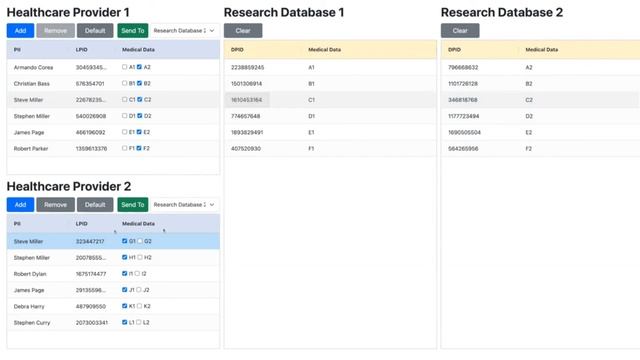640x360 pixels.
Task: Check the J2 checkbox
Action: pos(139,290)
